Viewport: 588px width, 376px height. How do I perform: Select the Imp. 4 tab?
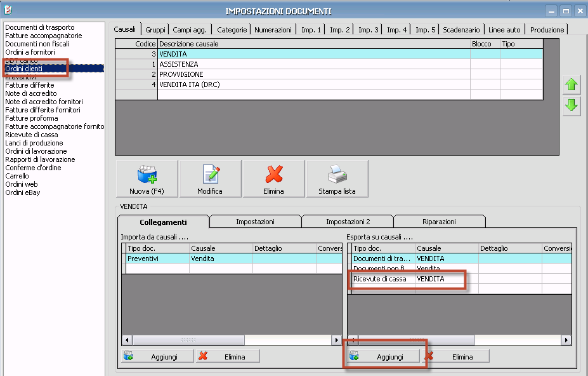[x=396, y=30]
